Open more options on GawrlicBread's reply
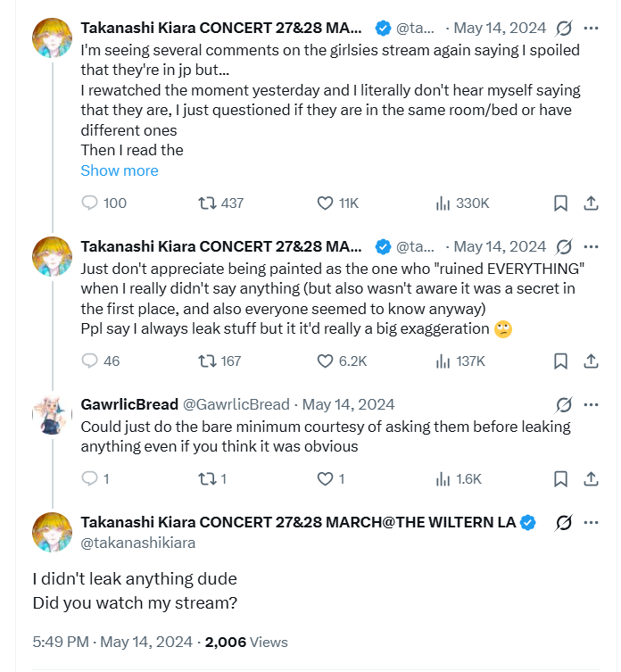This screenshot has height=672, width=621. click(591, 404)
